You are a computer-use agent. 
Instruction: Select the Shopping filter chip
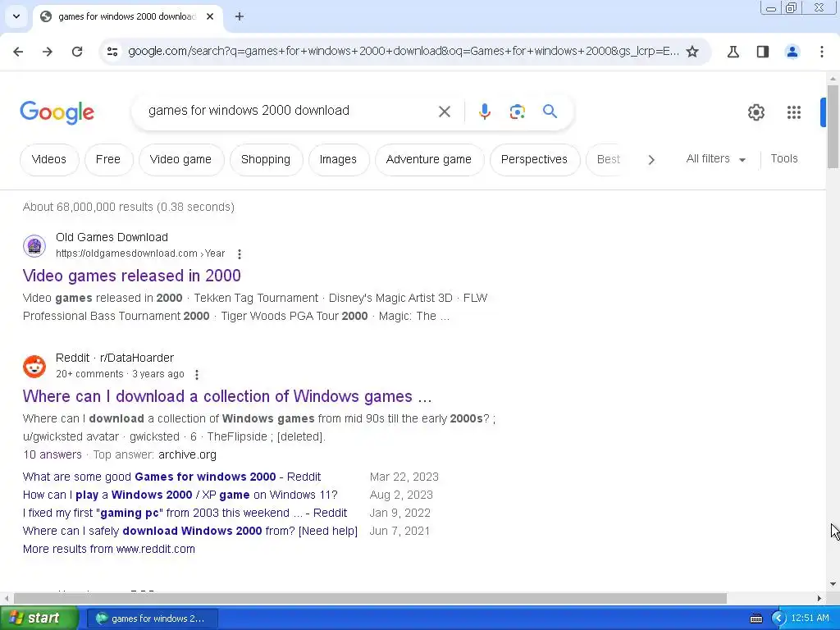tap(266, 160)
